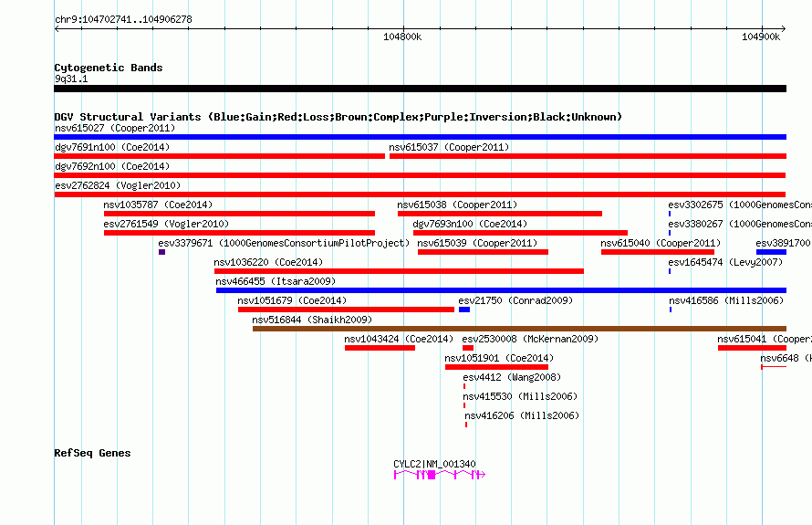Open the DGV Structural Variants track title
Image resolution: width=812 pixels, height=525 pixels.
tap(338, 117)
